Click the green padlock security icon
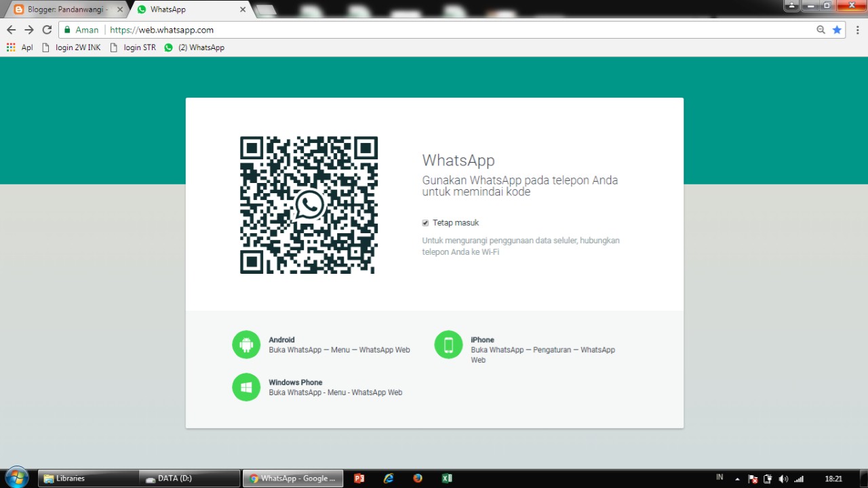This screenshot has height=488, width=868. [x=67, y=30]
